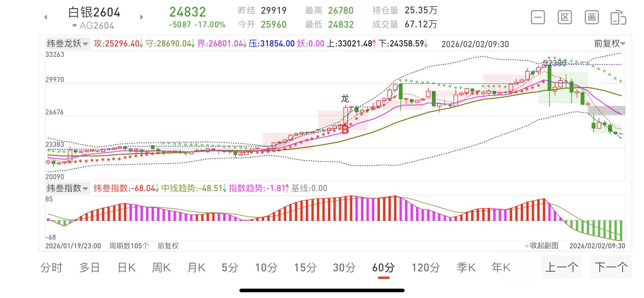Switch to the 周K period tab
This screenshot has width=644, height=298.
coord(161,268)
